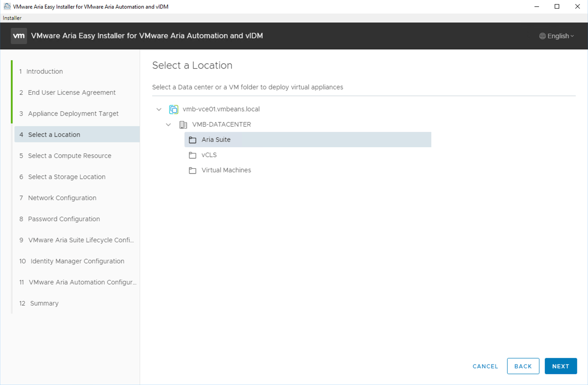Open the English language dropdown
The height and width of the screenshot is (385, 588).
coord(557,36)
